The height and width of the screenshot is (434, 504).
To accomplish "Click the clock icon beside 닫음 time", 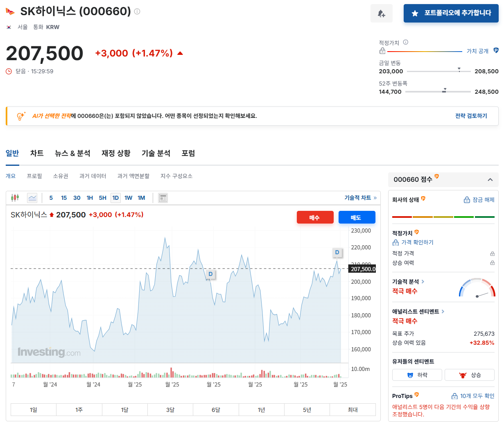I will [9, 71].
